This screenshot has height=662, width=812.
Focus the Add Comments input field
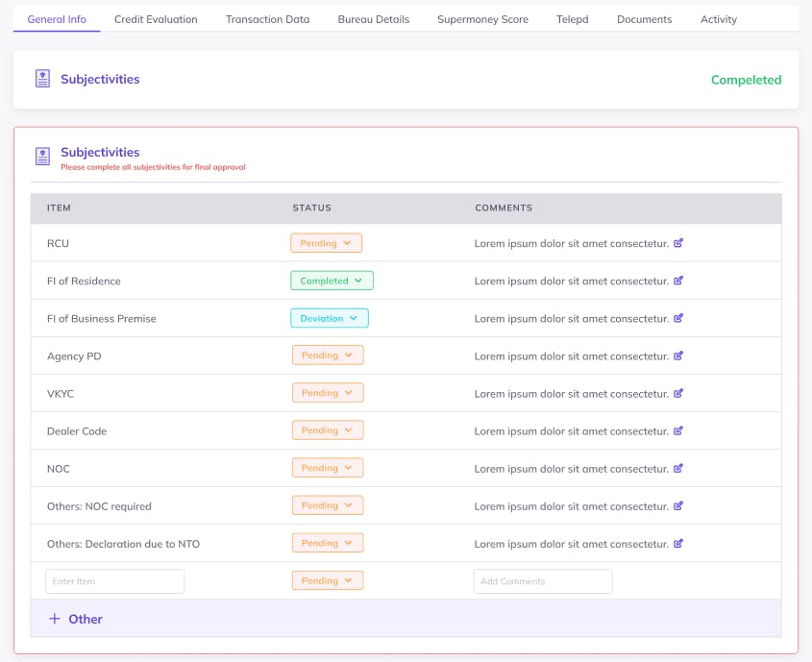click(542, 581)
